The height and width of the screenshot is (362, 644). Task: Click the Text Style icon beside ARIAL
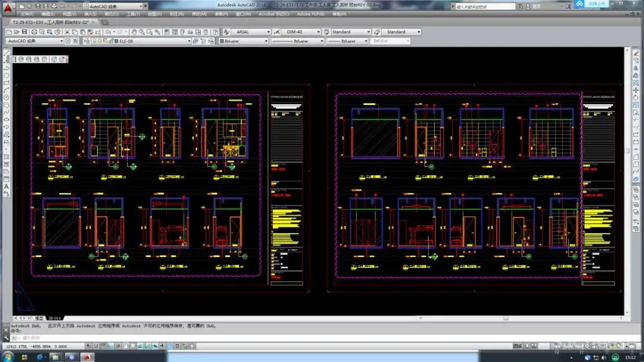tap(227, 32)
